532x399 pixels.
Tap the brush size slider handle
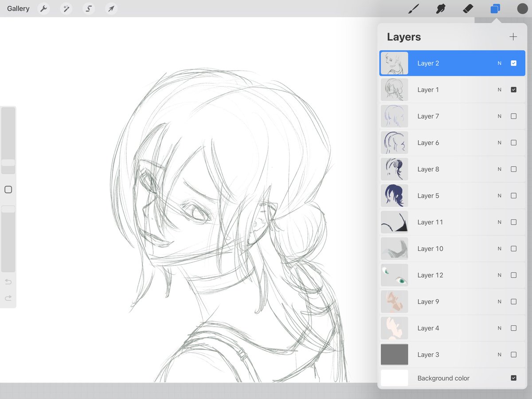tap(8, 163)
